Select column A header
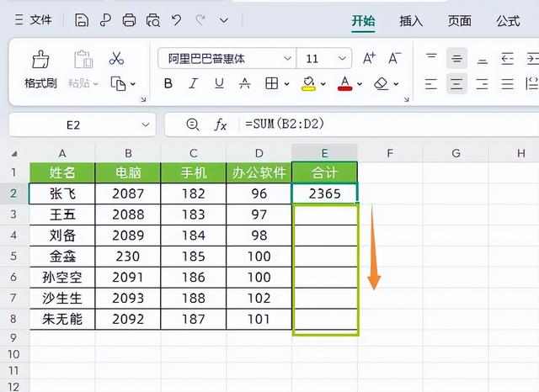 click(x=62, y=153)
